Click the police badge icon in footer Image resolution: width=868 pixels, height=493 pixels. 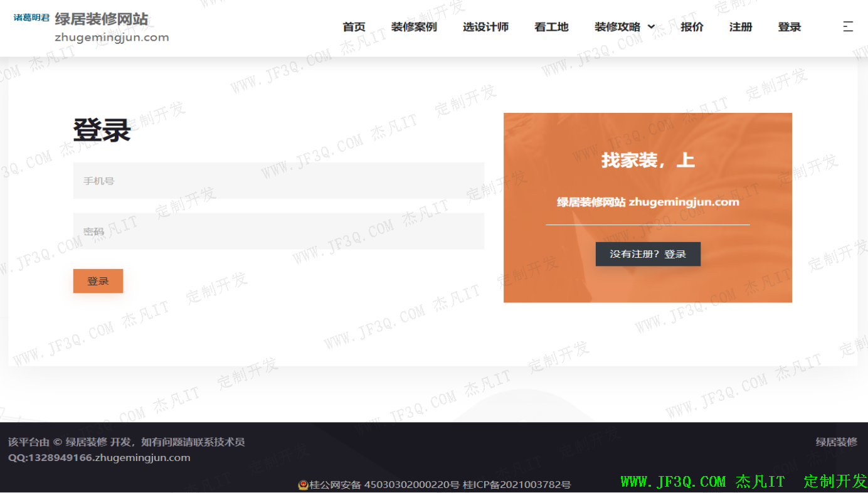[303, 485]
